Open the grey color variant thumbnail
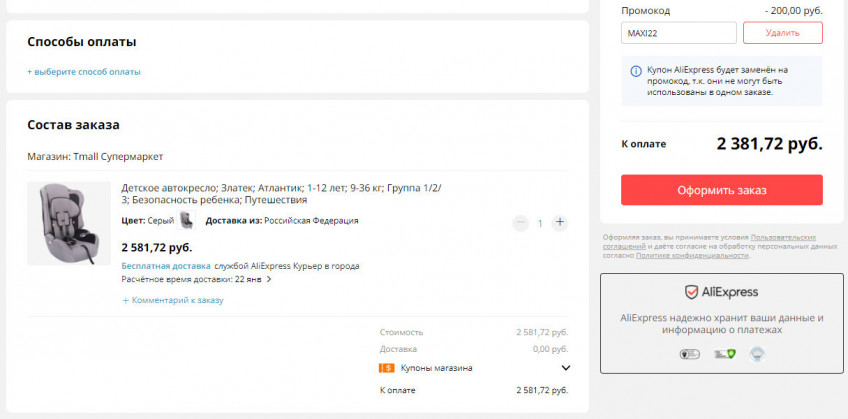The width and height of the screenshot is (848, 419). point(186,221)
